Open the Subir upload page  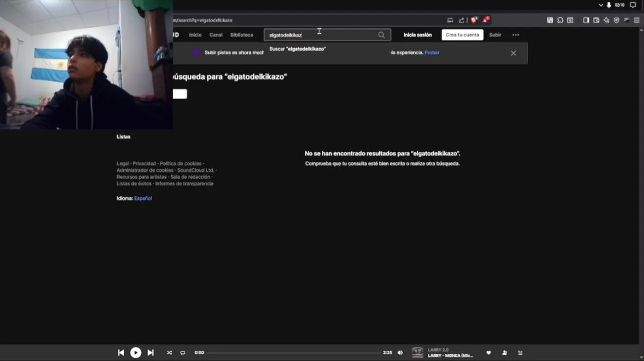coord(495,35)
